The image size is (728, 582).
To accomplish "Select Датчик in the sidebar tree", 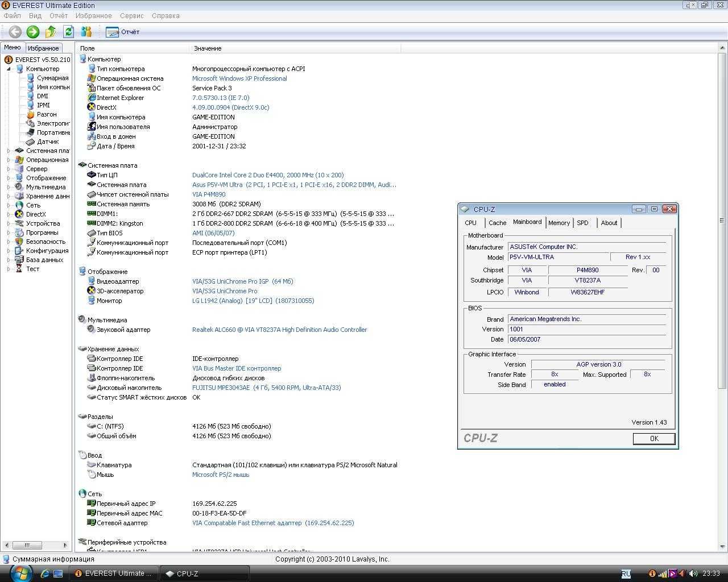I will click(x=48, y=142).
